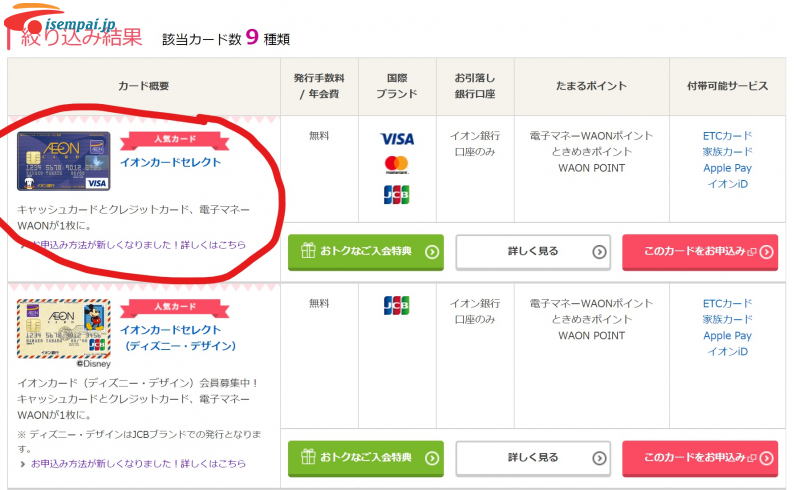This screenshot has height=490, width=800.
Task: Click 付帯可能サービス column header
Action: coord(728,86)
